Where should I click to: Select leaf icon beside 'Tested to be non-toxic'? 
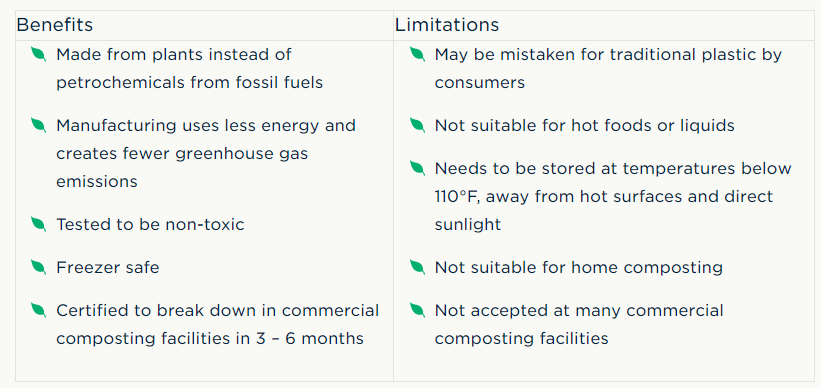38,225
